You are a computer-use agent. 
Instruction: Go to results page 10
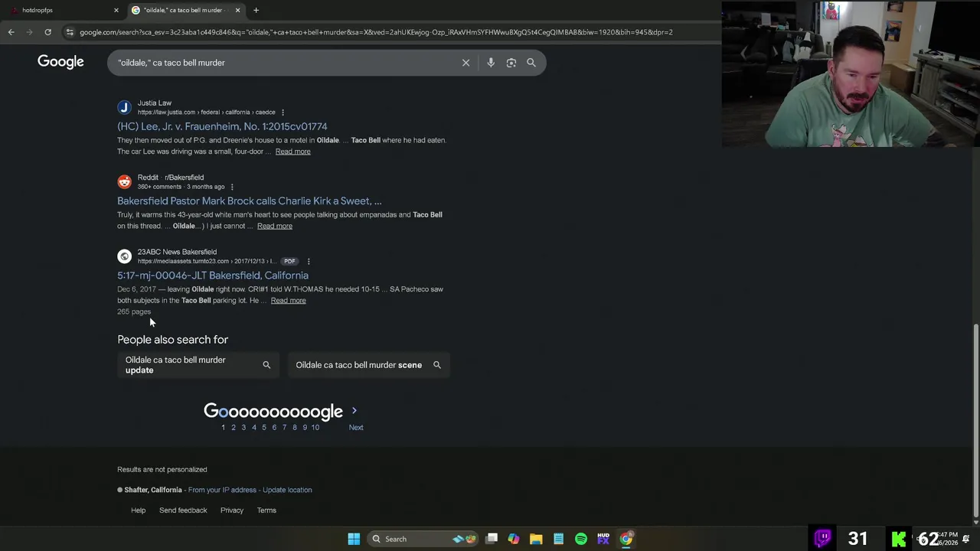(315, 427)
